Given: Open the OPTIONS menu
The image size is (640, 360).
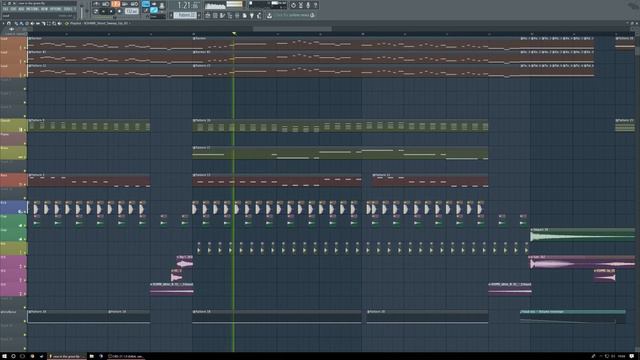Looking at the screenshot, I should coord(55,9).
